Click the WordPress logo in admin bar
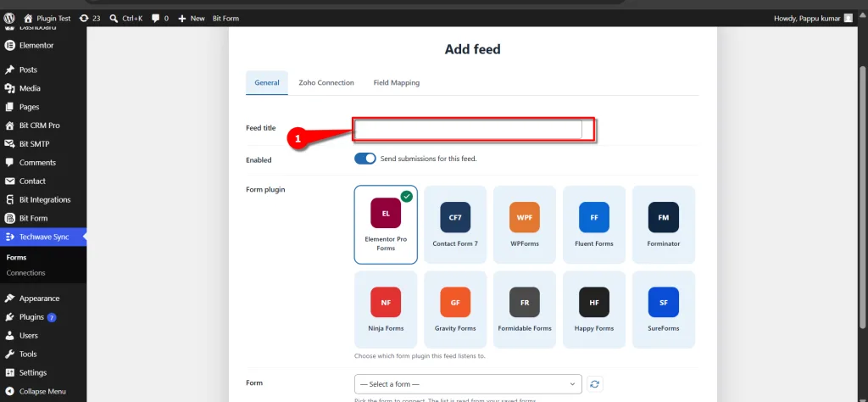868x402 pixels. click(8, 19)
